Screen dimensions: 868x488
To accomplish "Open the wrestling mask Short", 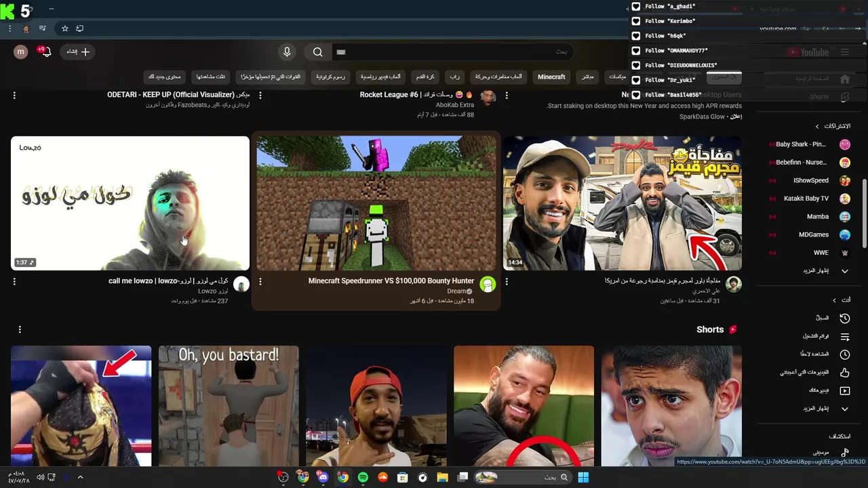I will pyautogui.click(x=81, y=406).
